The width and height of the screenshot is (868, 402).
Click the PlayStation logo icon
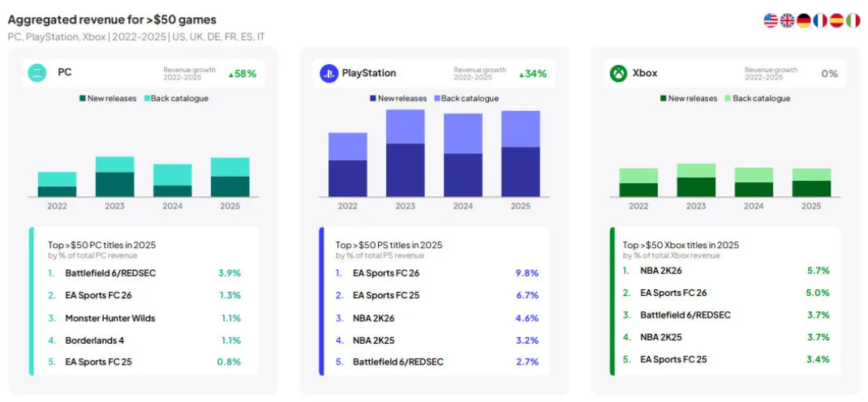pos(329,73)
